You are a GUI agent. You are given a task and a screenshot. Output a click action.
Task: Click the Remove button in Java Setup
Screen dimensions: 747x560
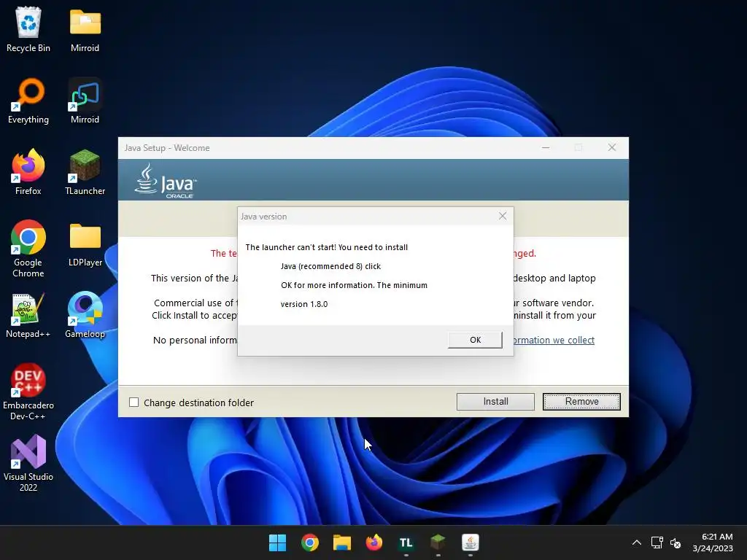581,402
